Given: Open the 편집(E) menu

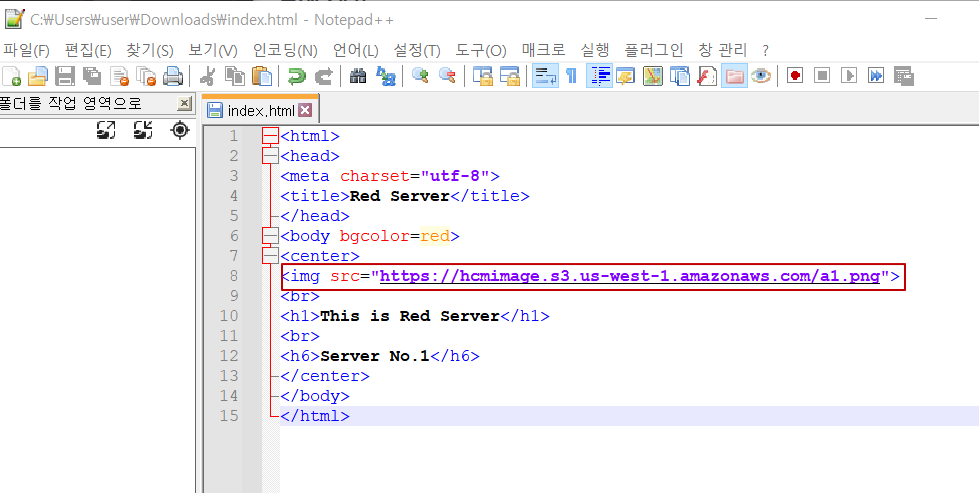Looking at the screenshot, I should [x=87, y=51].
